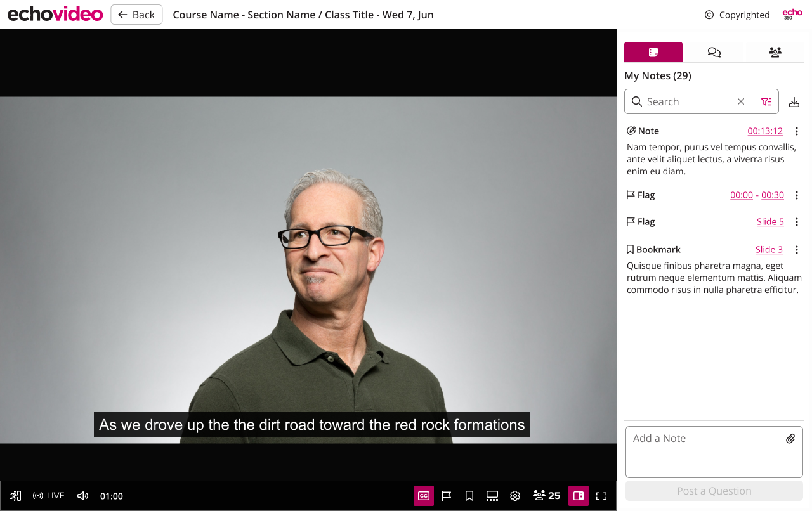The height and width of the screenshot is (511, 812).
Task: Open the playback settings gear
Action: (x=514, y=496)
